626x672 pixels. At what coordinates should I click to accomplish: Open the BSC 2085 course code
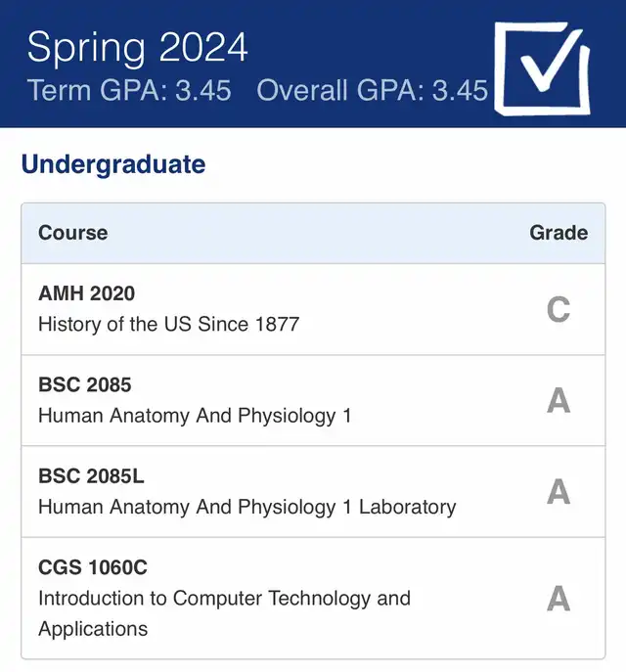pos(85,384)
